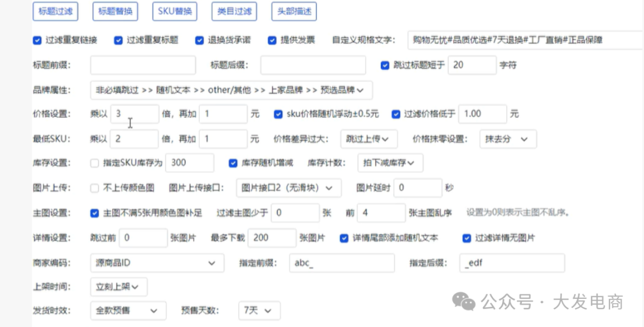
Task: Click the 跳过前 0 张图片 field
Action: [143, 238]
